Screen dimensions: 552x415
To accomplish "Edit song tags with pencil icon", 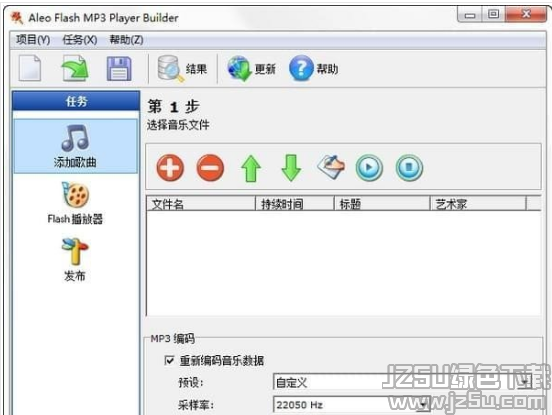I will pyautogui.click(x=331, y=167).
